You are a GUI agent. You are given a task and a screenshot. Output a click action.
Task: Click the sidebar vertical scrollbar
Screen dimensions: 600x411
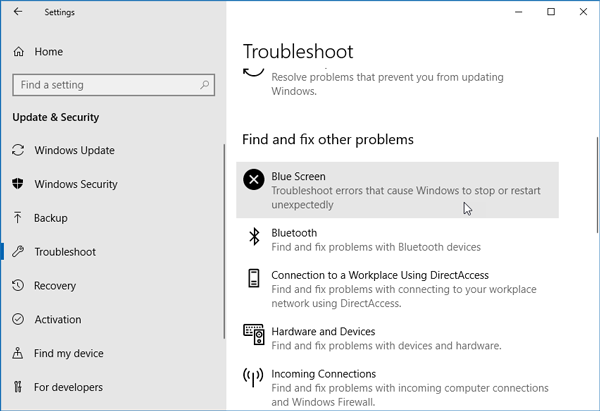click(224, 241)
